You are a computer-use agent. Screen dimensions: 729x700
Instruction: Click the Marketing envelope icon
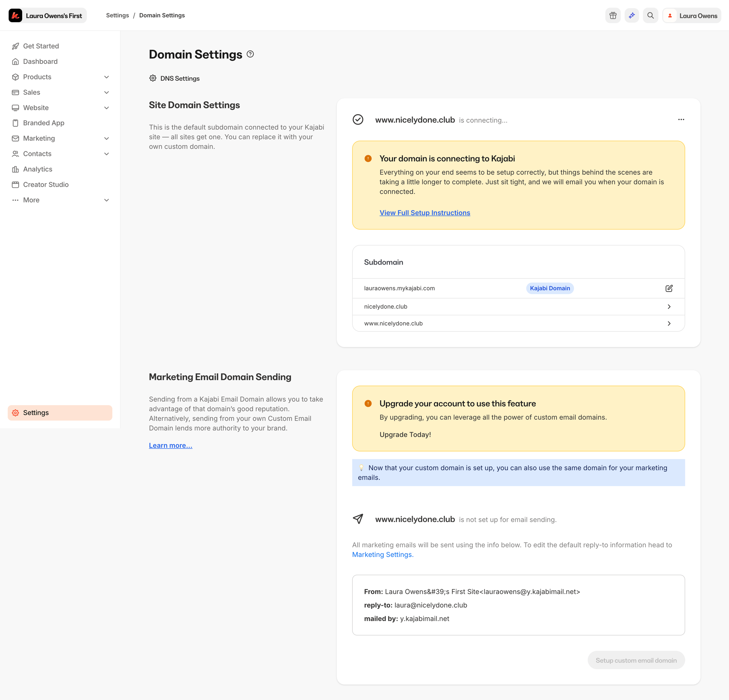click(15, 138)
